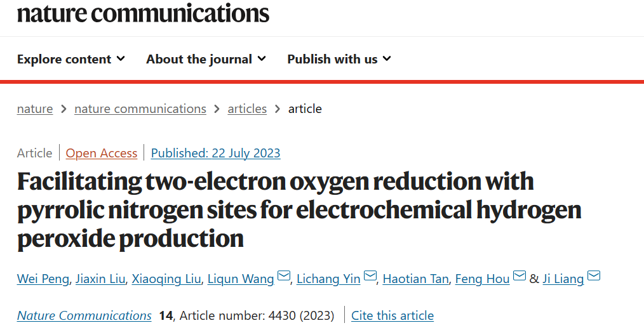Screen dimensions: 644x330
Task: Expand the Explore content chevron
Action: [121, 58]
